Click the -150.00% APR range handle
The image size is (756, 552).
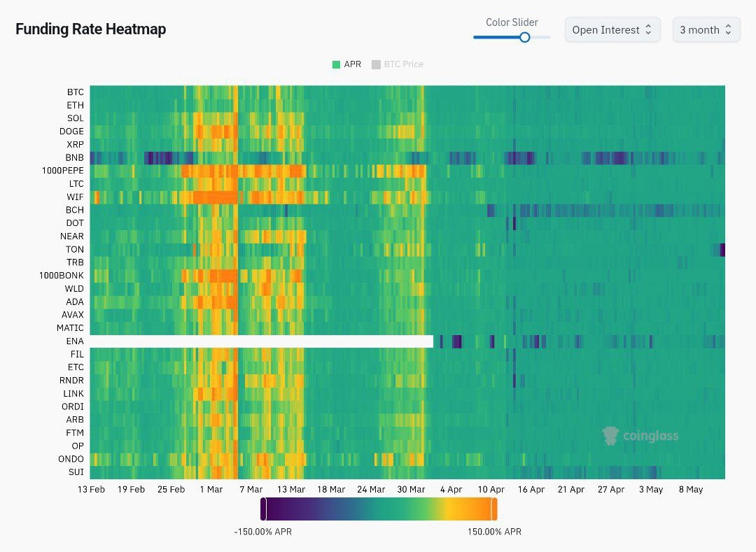click(263, 509)
